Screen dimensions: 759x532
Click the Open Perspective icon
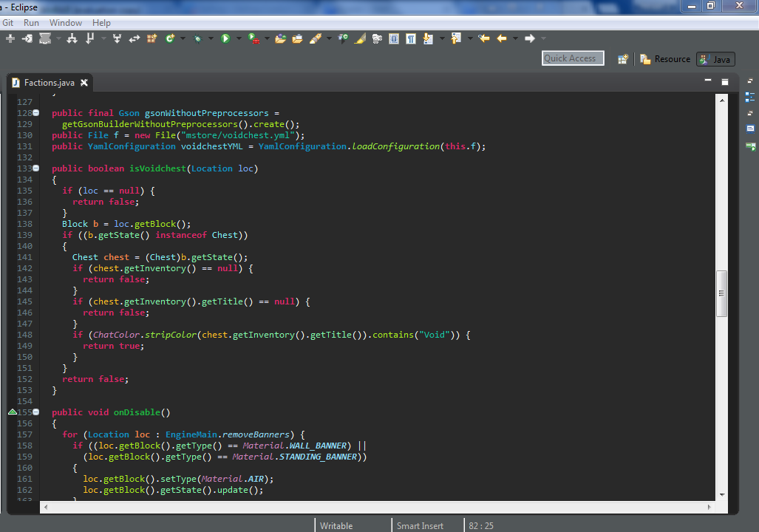tap(623, 59)
